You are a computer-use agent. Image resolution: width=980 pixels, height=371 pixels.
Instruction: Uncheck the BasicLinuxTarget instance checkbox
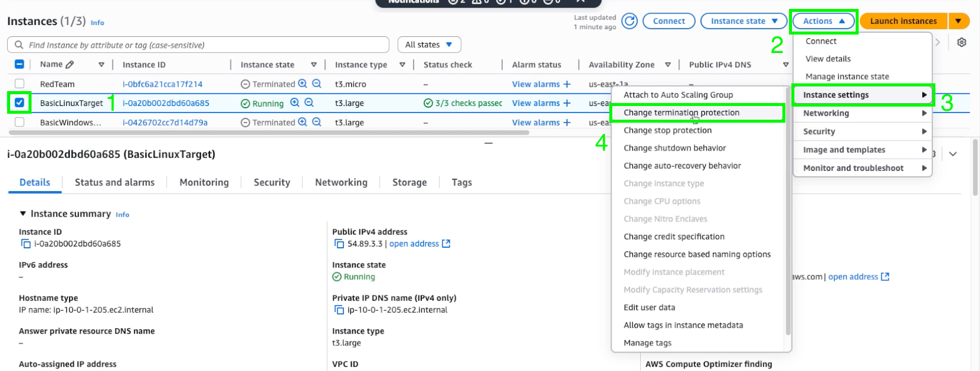pos(20,102)
